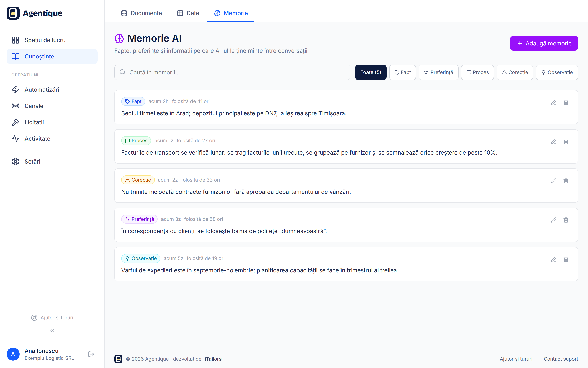Filter memories by Observație
Image resolution: width=588 pixels, height=368 pixels.
point(557,72)
